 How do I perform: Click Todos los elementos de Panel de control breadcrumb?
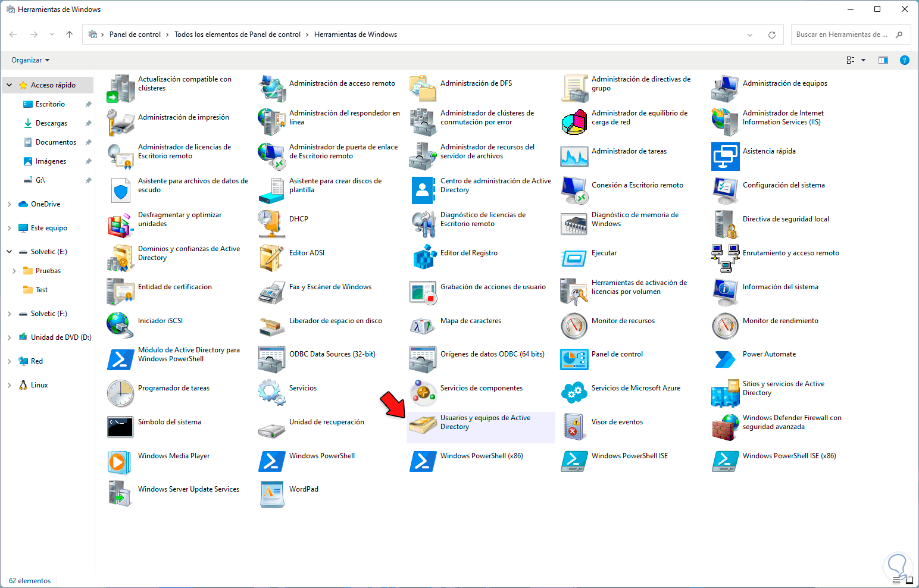pos(237,35)
